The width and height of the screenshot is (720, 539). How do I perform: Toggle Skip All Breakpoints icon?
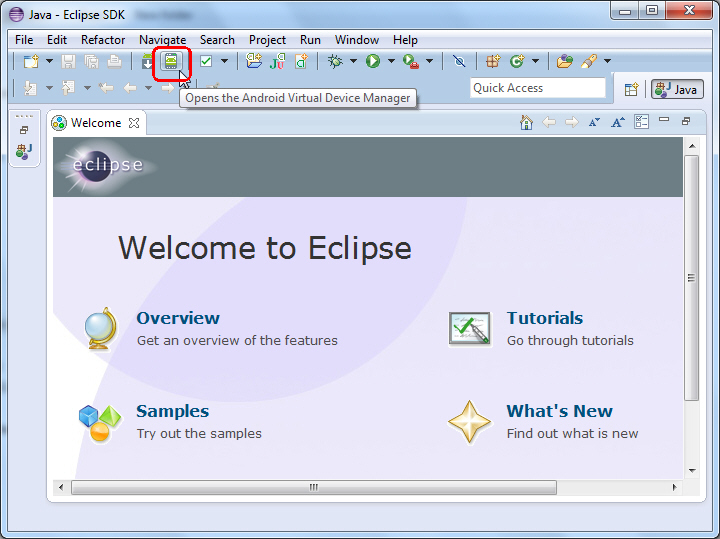pos(459,61)
